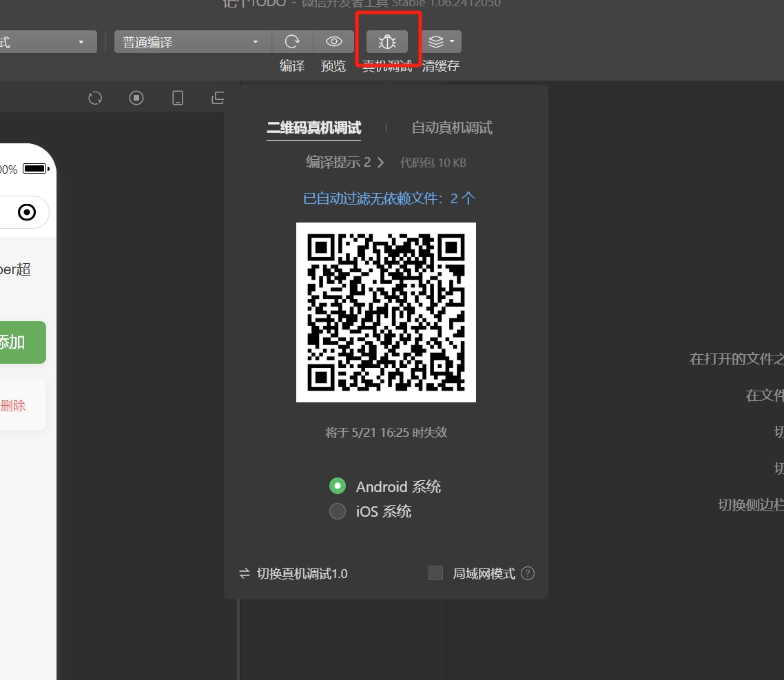Viewport: 784px width, 680px height.
Task: Click the simulator refresh icon
Action: pos(95,98)
